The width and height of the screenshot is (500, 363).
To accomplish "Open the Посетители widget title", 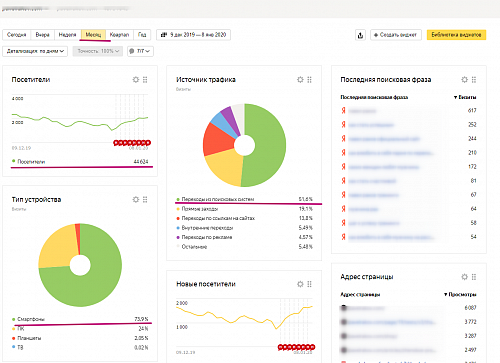I will point(31,80).
